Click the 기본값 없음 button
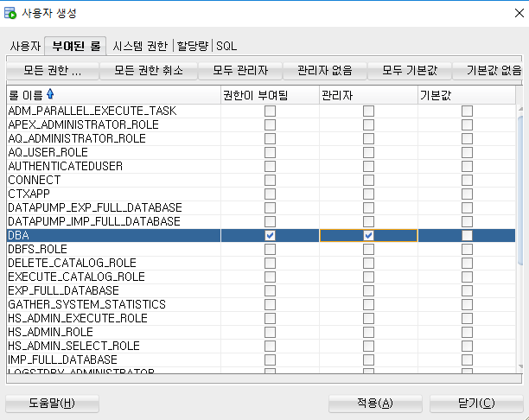Image resolution: width=529 pixels, height=420 pixels. tap(488, 71)
